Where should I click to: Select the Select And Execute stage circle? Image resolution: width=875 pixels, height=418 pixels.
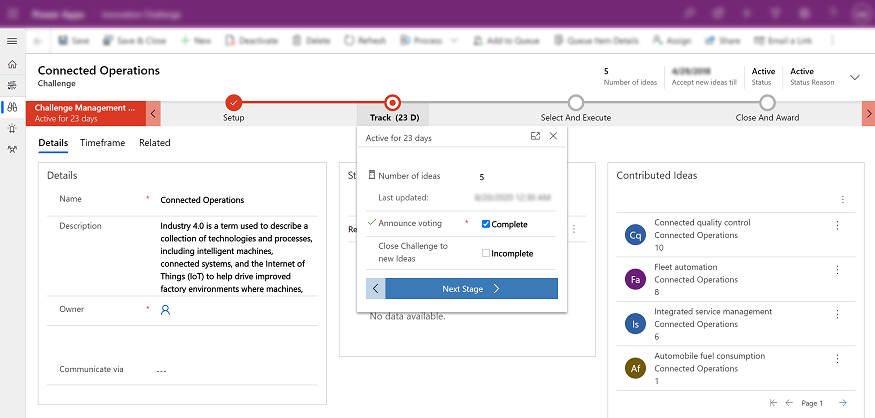click(575, 102)
